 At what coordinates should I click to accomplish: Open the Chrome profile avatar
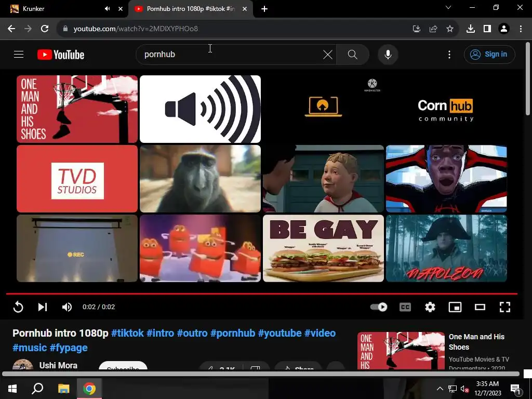[x=504, y=29]
